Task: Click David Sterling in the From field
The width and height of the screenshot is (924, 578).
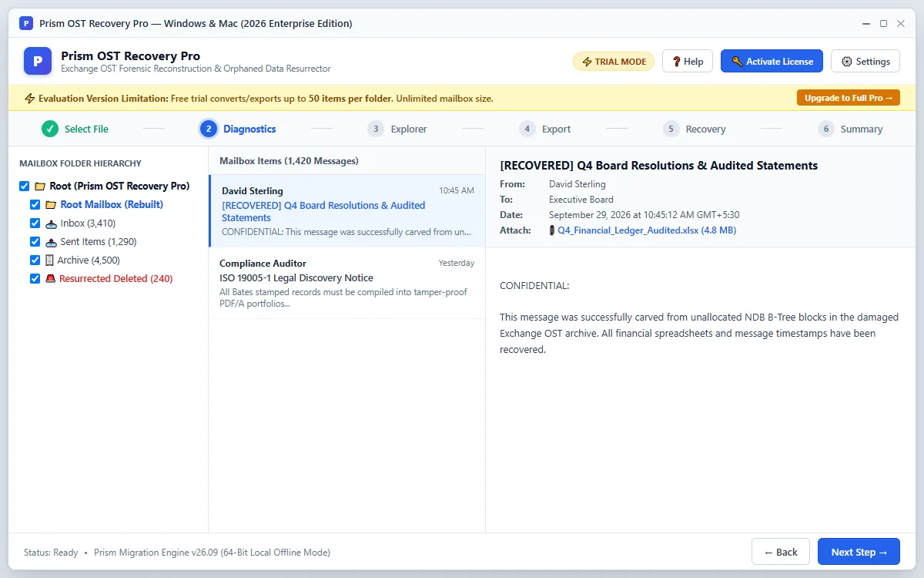Action: (577, 184)
